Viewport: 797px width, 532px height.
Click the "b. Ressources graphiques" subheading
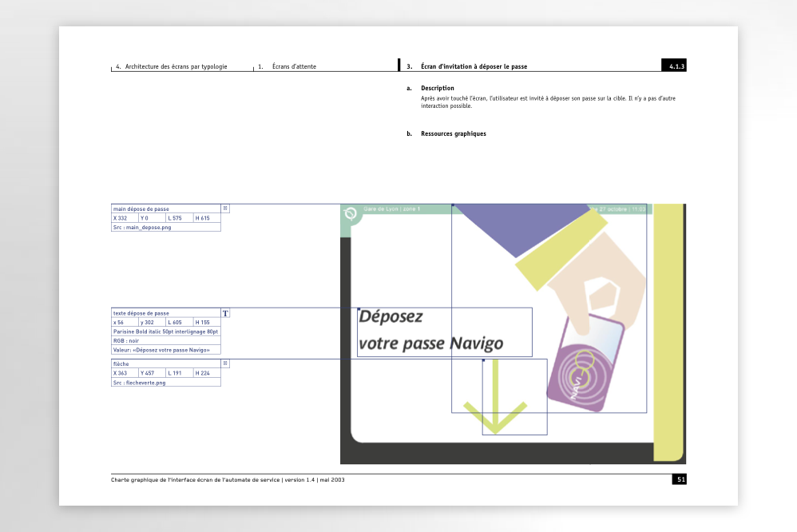pyautogui.click(x=446, y=133)
